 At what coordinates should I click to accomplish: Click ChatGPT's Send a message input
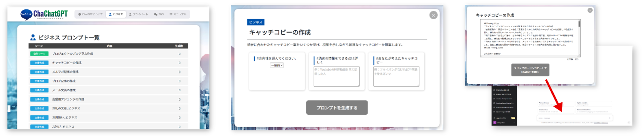coord(575,118)
